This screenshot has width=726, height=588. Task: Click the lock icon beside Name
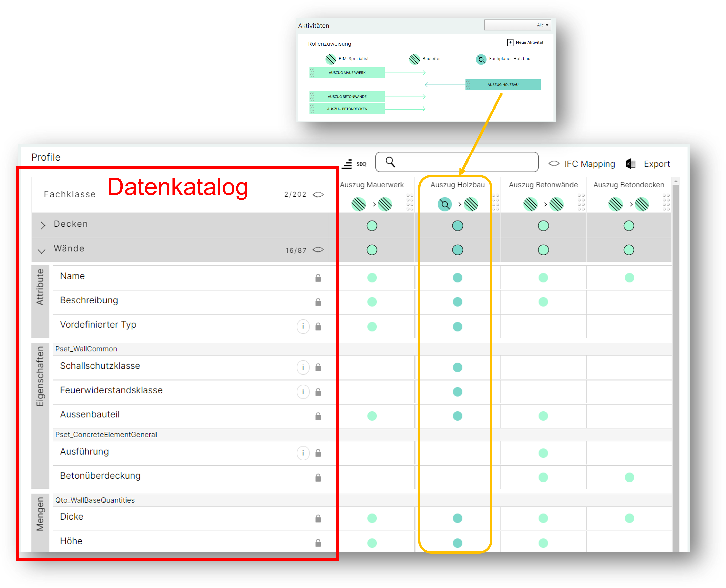click(x=318, y=278)
